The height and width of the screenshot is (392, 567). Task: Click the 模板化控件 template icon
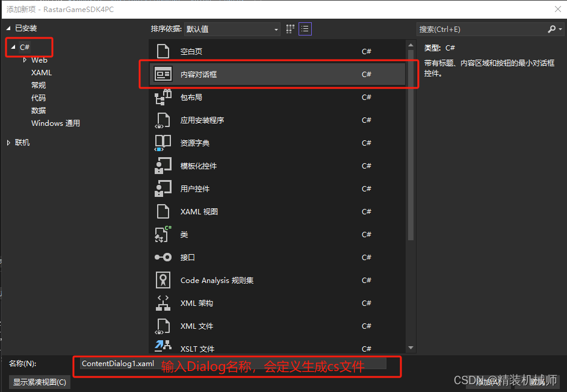click(x=163, y=166)
